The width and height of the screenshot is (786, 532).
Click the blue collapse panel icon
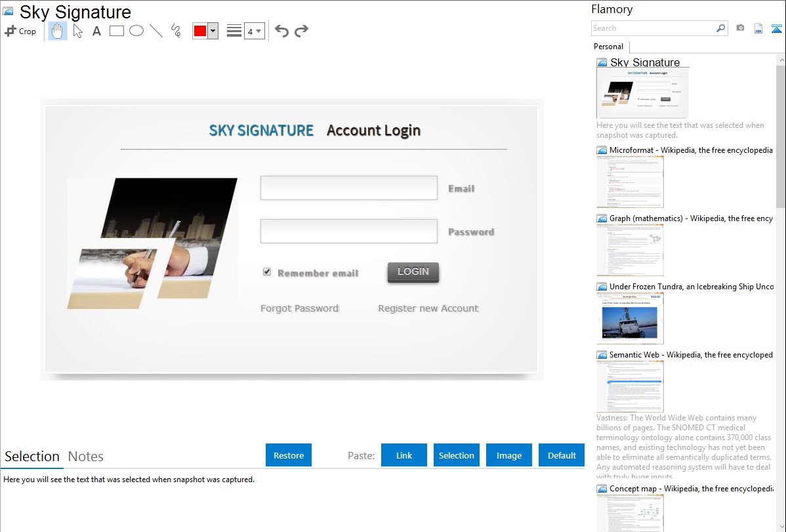click(x=776, y=28)
